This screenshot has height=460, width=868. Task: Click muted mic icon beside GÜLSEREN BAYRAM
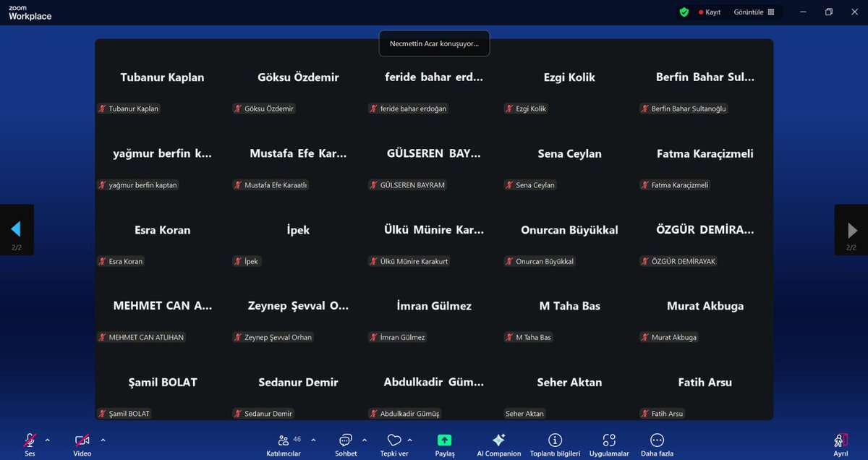click(374, 185)
